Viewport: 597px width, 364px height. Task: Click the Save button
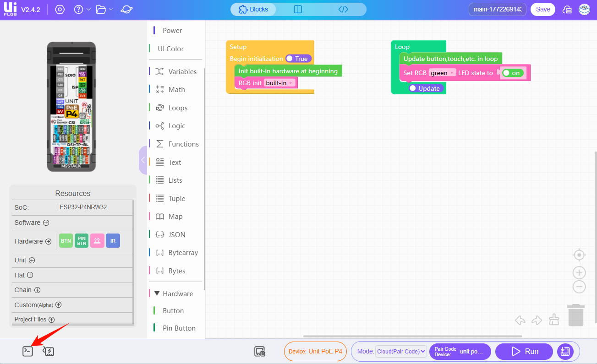(x=542, y=9)
